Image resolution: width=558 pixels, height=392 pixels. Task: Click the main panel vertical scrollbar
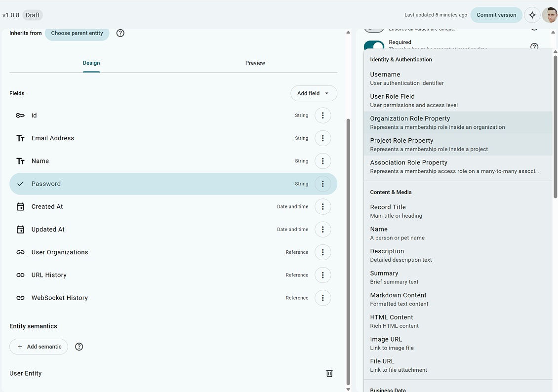(348, 252)
